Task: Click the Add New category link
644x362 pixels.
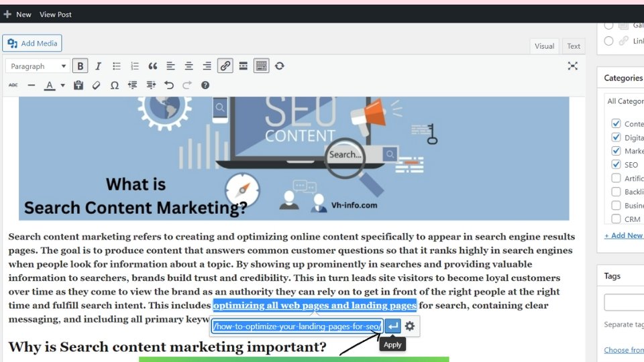Action: [x=623, y=235]
